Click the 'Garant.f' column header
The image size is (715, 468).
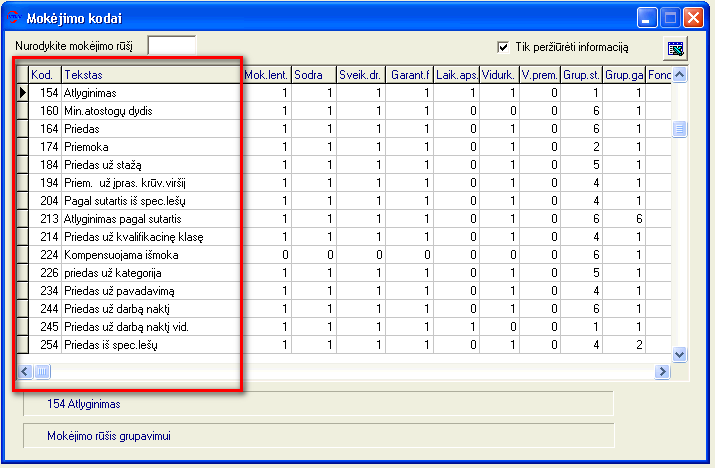point(409,75)
